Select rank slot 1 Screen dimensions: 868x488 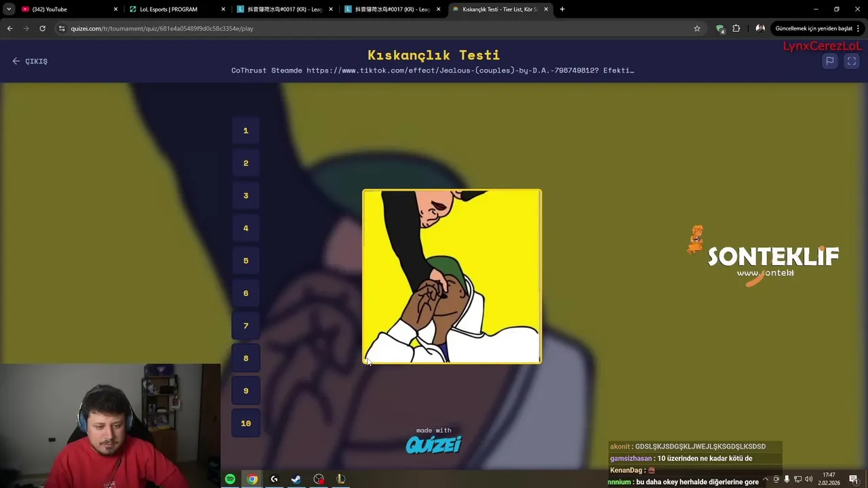coord(245,131)
